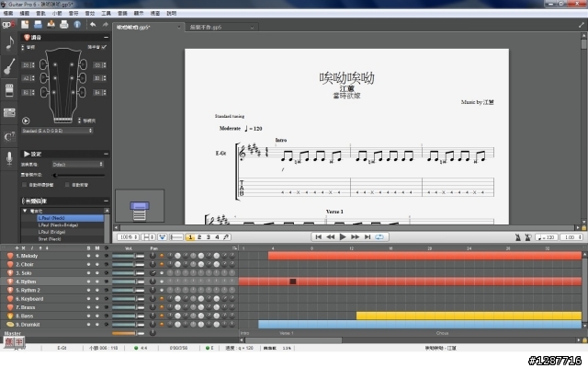The height and width of the screenshot is (368, 588).
Task: Collapse the sound bank panel with its minus button
Action: click(x=107, y=201)
